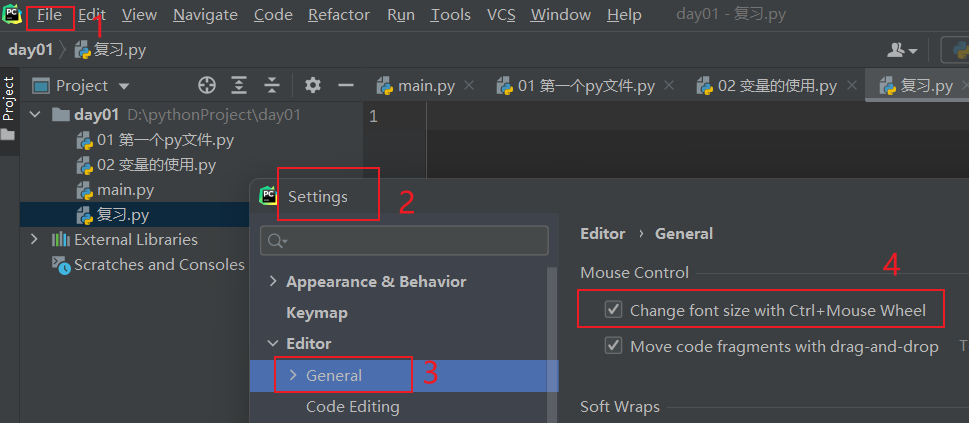Click the locate opened file crosshair icon
969x423 pixels.
coord(207,85)
